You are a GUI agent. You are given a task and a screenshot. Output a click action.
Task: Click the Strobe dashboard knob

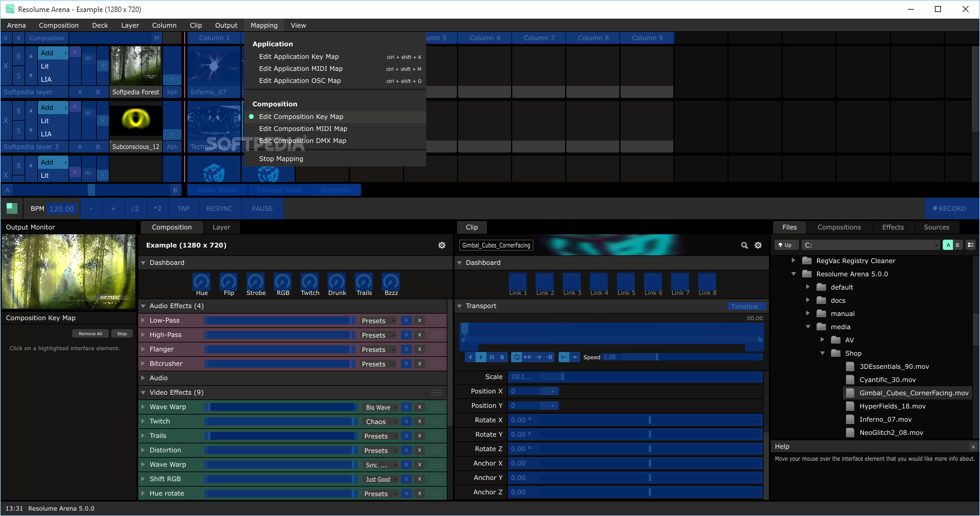pyautogui.click(x=256, y=281)
